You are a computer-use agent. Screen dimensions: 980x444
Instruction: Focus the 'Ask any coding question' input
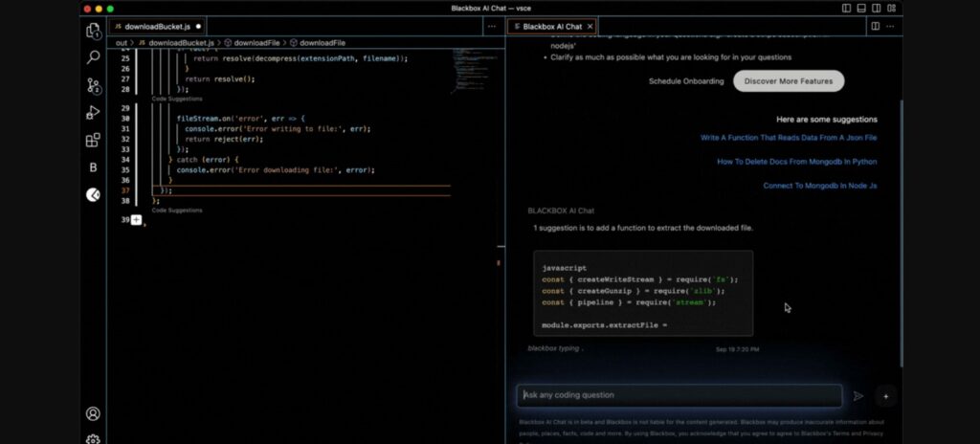tap(679, 396)
